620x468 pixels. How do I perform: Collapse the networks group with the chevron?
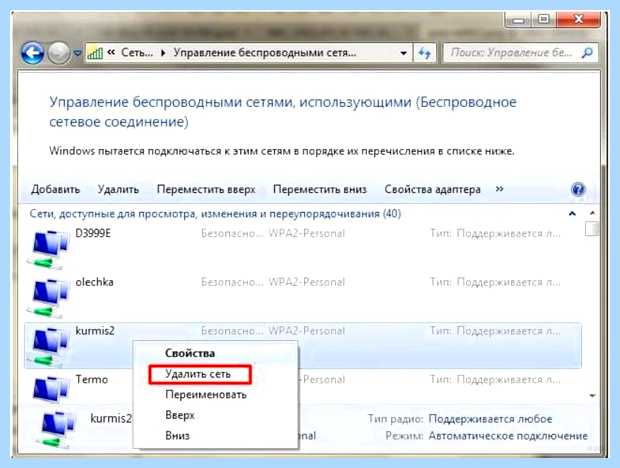[572, 214]
